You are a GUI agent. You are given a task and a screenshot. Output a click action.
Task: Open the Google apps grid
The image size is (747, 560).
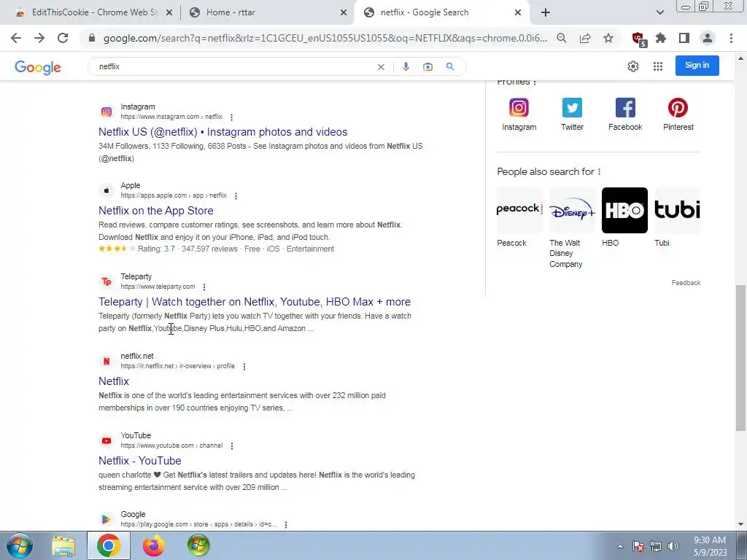(658, 66)
